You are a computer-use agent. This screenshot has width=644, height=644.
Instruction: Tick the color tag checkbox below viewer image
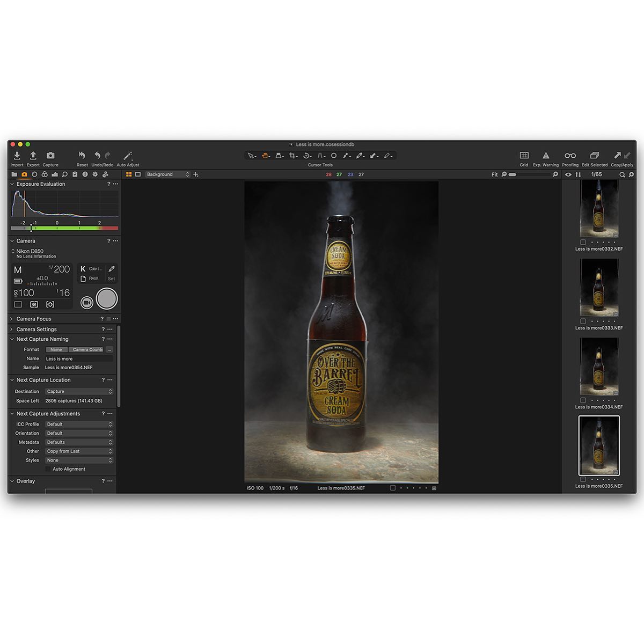point(393,488)
